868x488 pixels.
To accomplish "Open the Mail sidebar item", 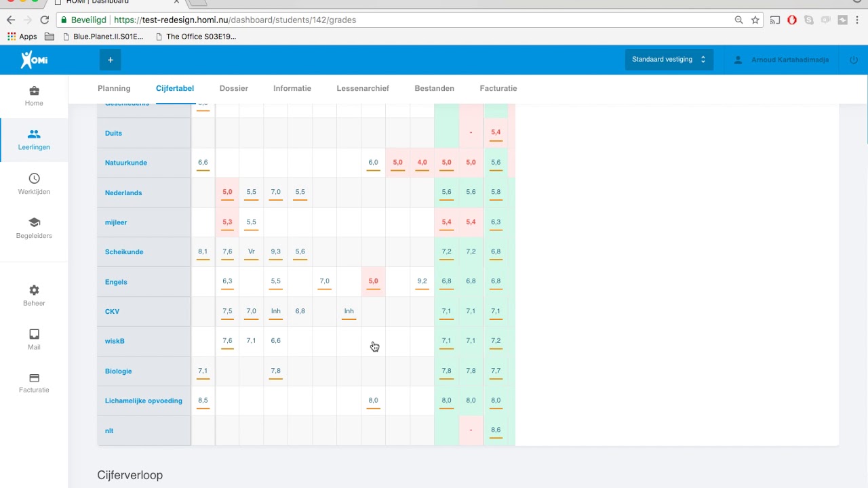I will (34, 340).
